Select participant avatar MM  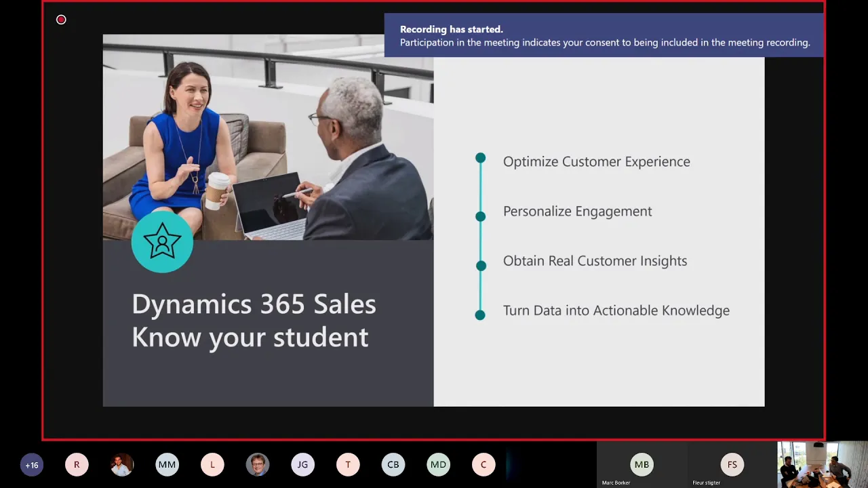[x=167, y=465]
